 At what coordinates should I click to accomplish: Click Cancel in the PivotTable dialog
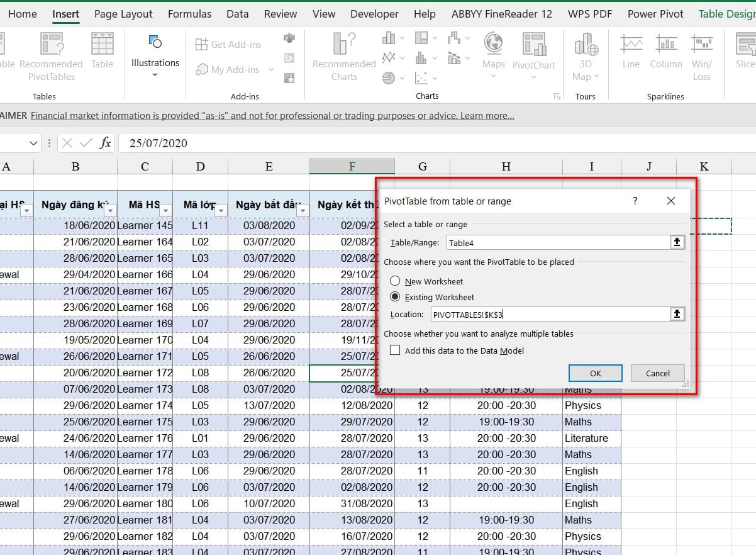tap(658, 373)
